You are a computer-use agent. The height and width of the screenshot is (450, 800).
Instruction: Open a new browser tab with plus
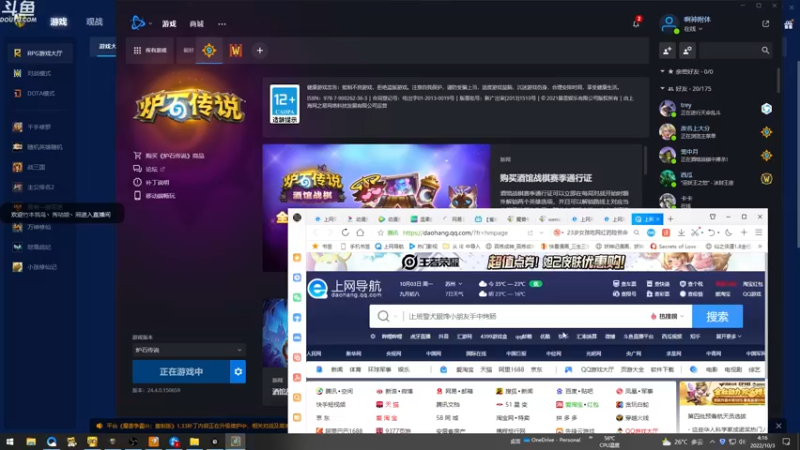[x=670, y=219]
